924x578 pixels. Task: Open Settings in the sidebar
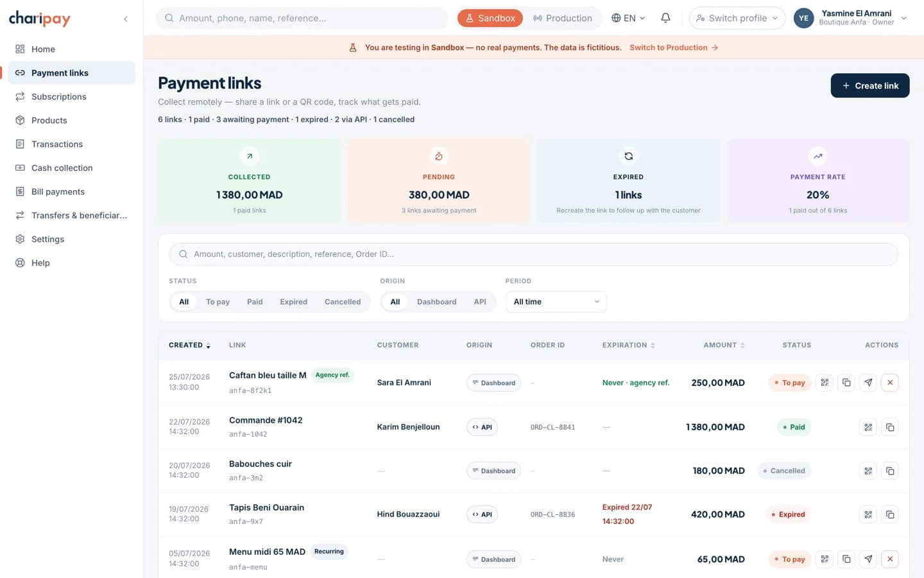(71, 239)
